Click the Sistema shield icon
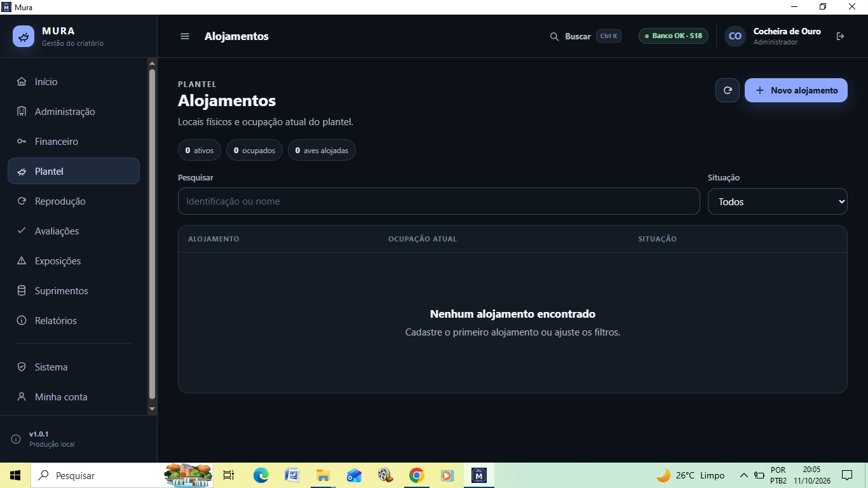The image size is (868, 488). click(x=22, y=367)
